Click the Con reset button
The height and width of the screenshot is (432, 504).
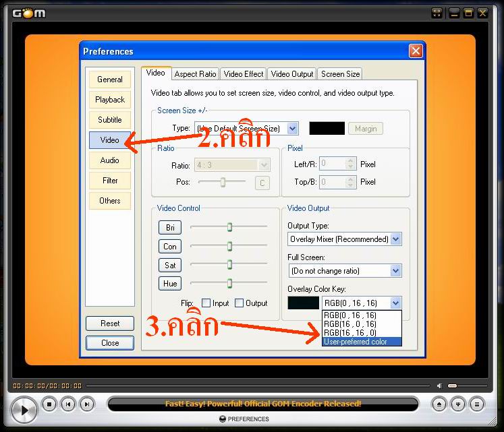pyautogui.click(x=170, y=247)
